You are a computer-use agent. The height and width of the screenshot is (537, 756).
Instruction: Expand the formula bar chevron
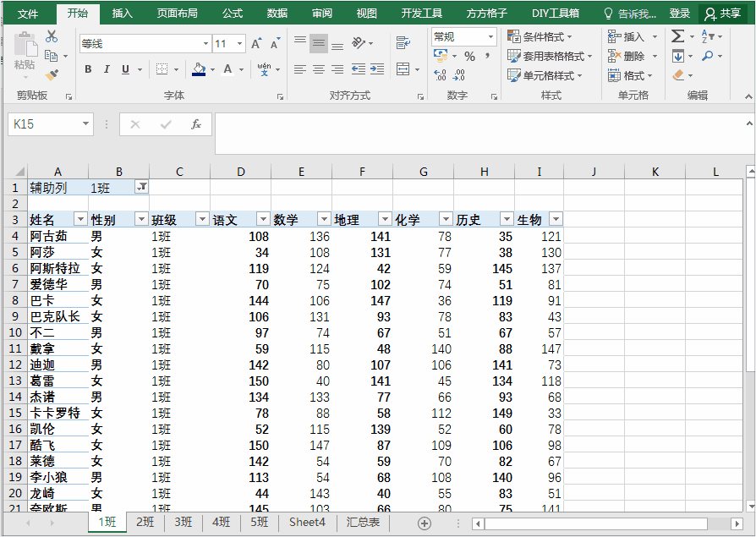(x=748, y=123)
